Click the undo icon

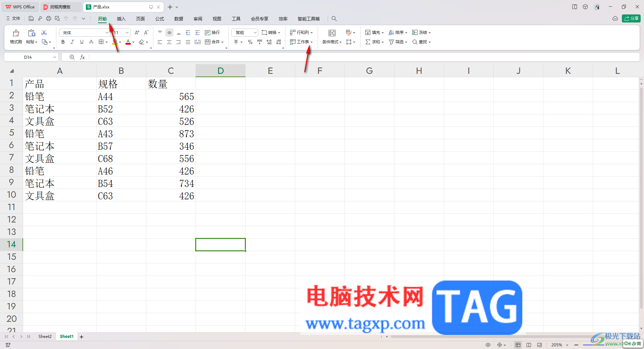pyautogui.click(x=66, y=18)
